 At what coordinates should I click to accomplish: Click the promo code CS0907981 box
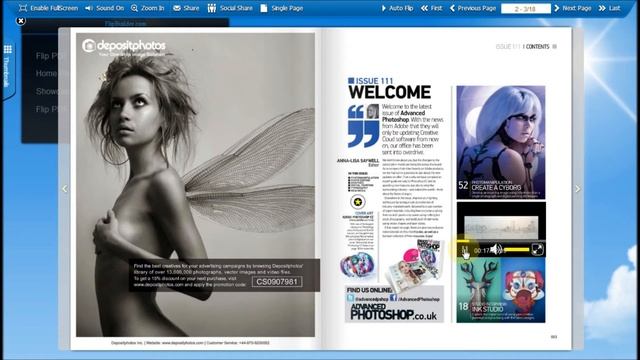click(277, 282)
